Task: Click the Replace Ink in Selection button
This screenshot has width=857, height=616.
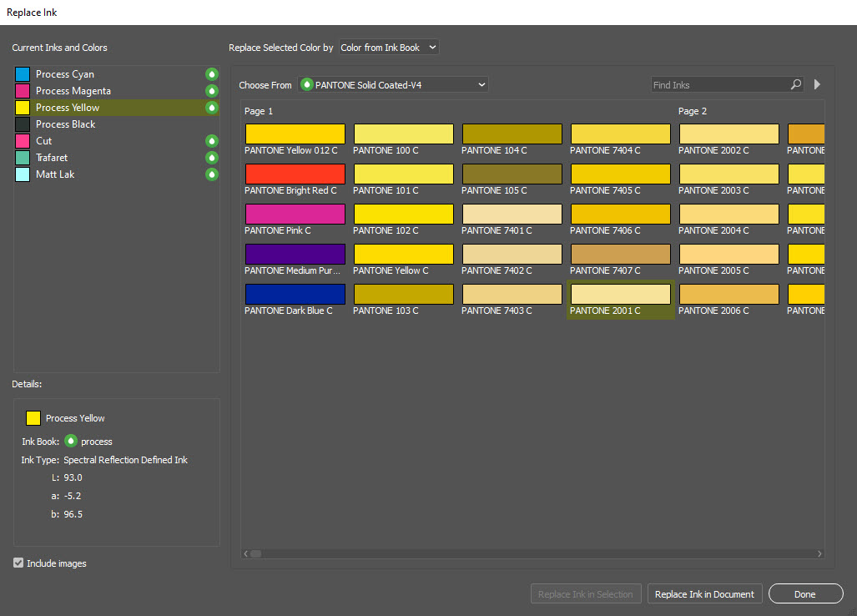Action: click(x=585, y=594)
